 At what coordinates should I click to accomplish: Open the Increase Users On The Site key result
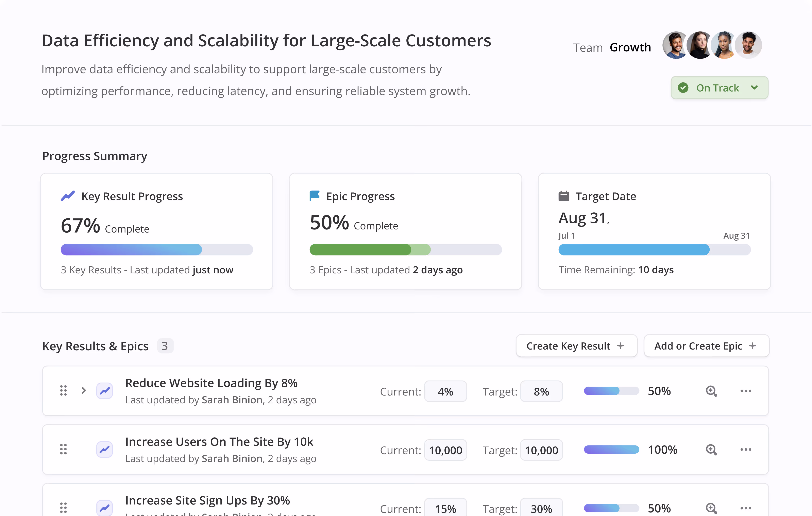(219, 442)
